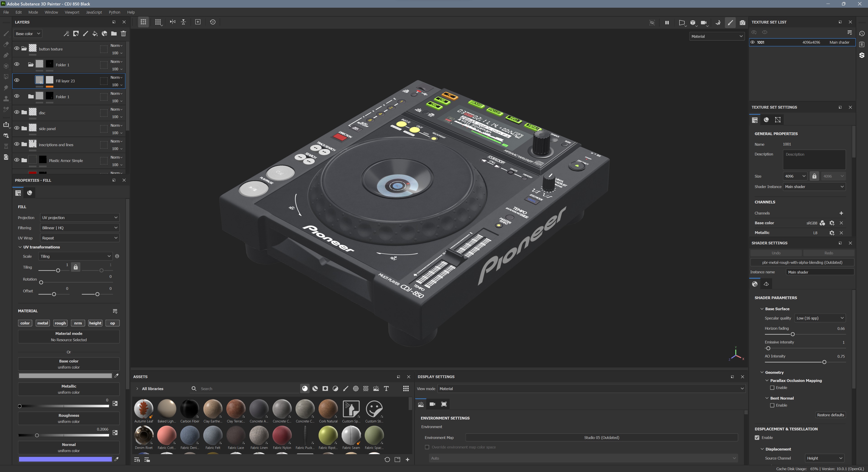Delete the selected layer with trash icon
Viewport: 868px width, 472px height.
pos(123,33)
